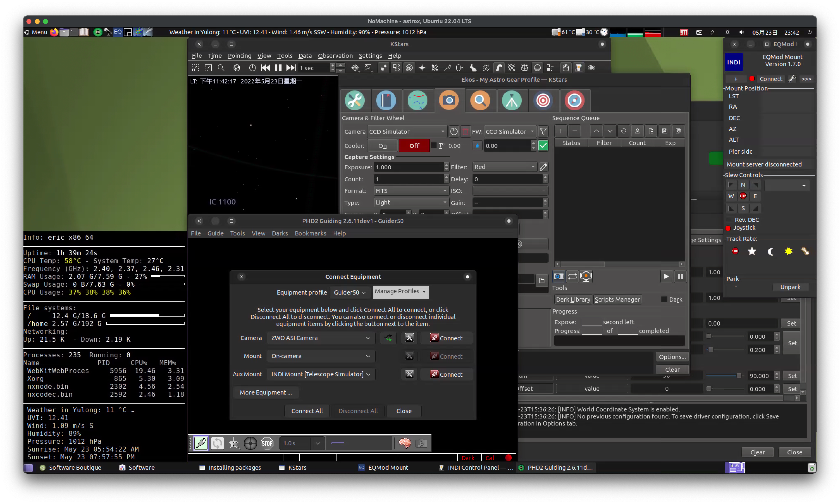Screen dimensions: 840x504
Task: Click Camera setup icon in Connect Equipment
Action: click(409, 338)
